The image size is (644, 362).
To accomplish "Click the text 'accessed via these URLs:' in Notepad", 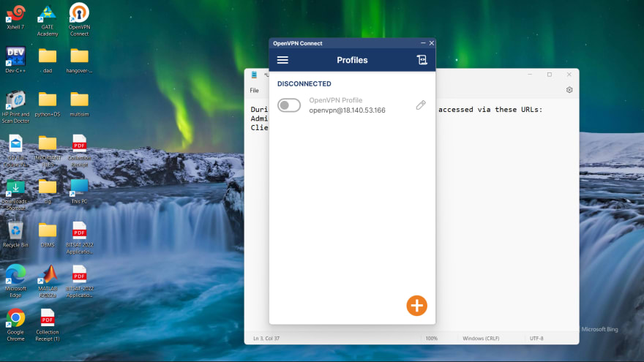I will [490, 110].
